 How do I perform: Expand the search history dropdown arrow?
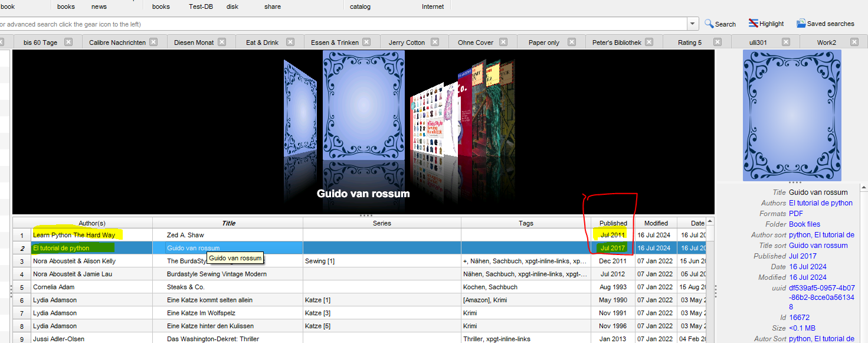click(693, 24)
